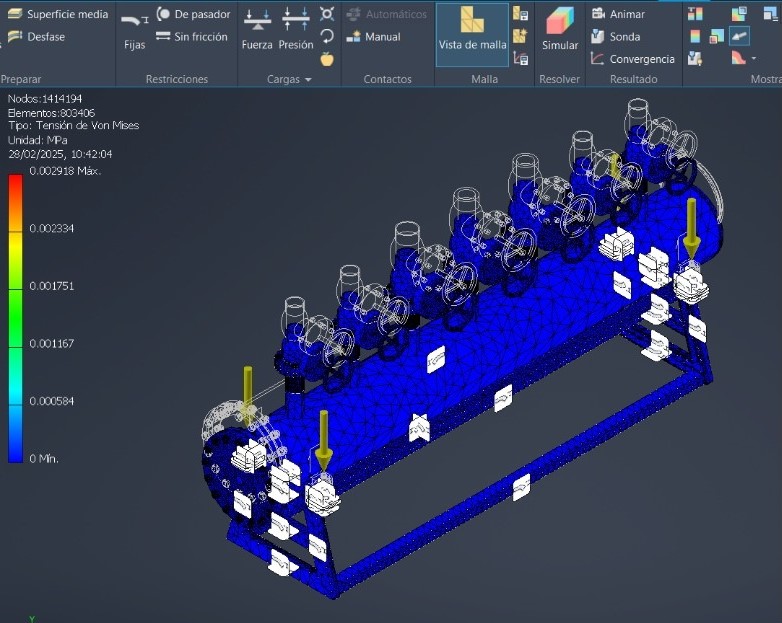Click the rotating moment load icon

327,36
